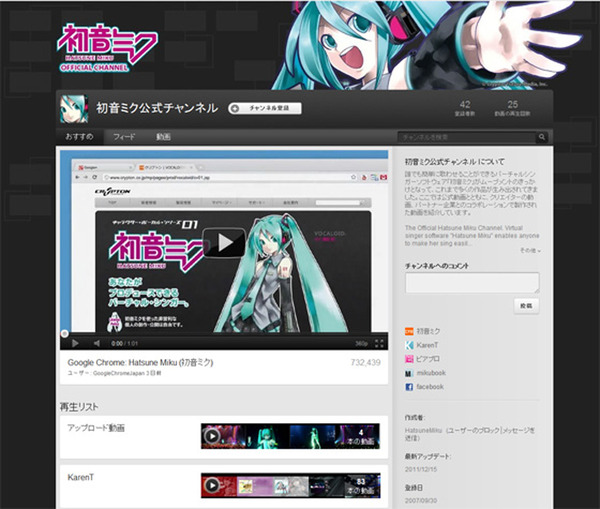The width and height of the screenshot is (600, 509).
Task: Play the featured video via center play button
Action: (x=224, y=243)
